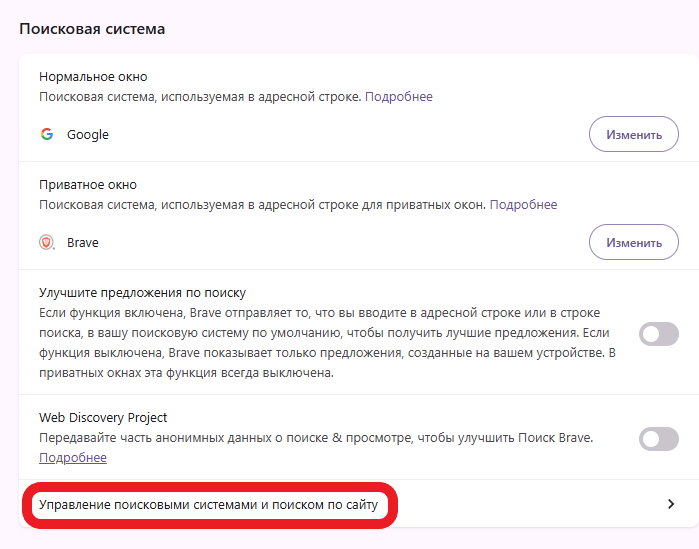Click the Brave lion shield icon
Image resolution: width=699 pixels, height=549 pixels.
pyautogui.click(x=46, y=242)
